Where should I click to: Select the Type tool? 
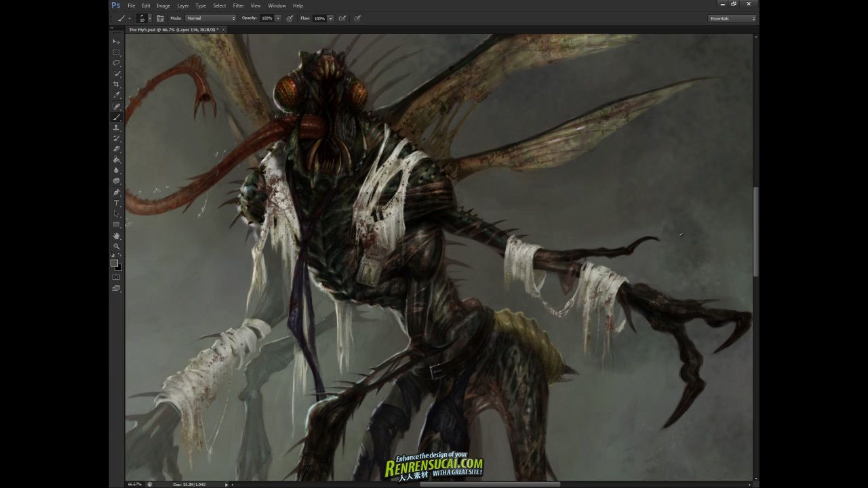pyautogui.click(x=117, y=203)
